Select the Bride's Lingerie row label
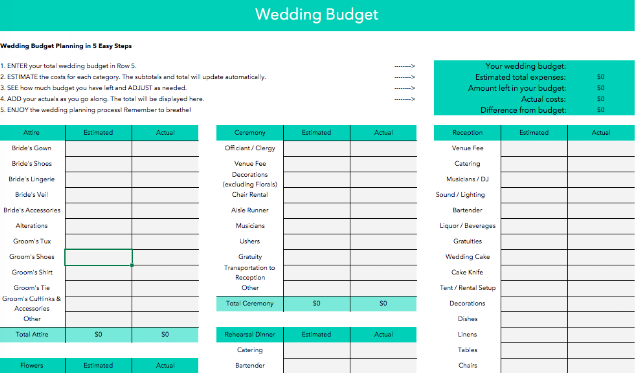Screen dimensions: 640x373 point(32,179)
